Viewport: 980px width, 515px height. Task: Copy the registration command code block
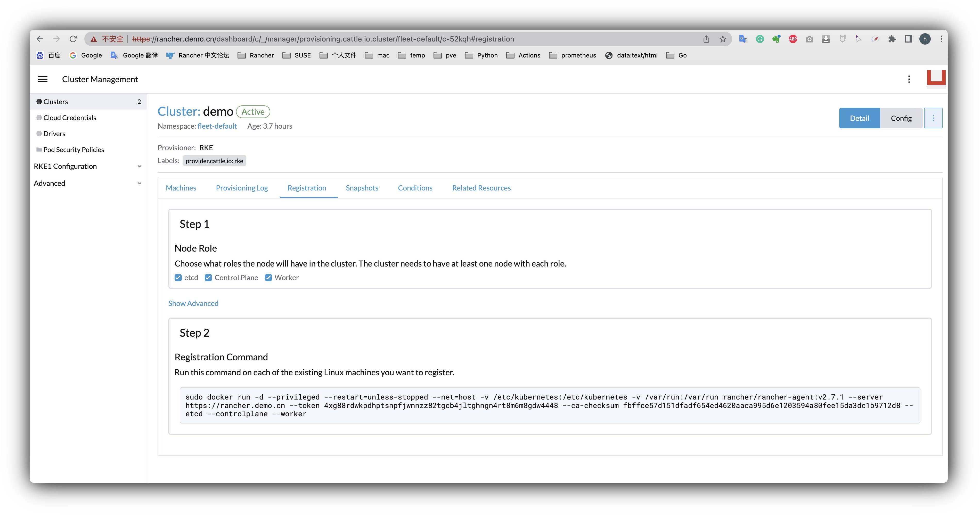click(549, 405)
